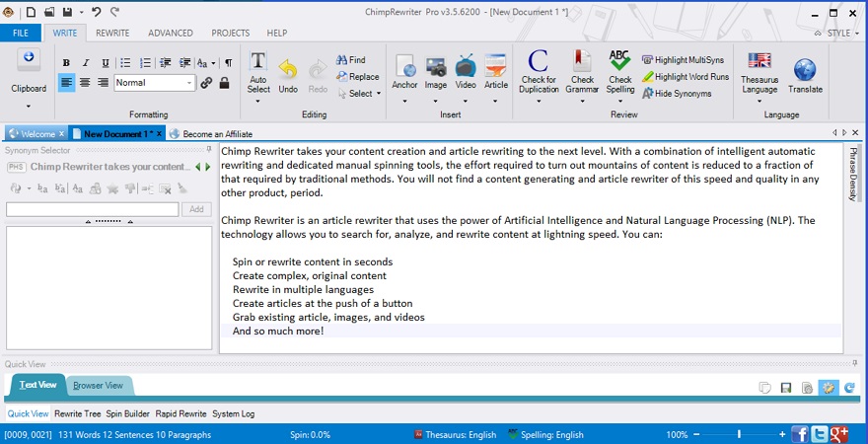This screenshot has height=444, width=868.
Task: Click the insert hyperlink chain icon
Action: click(206, 83)
